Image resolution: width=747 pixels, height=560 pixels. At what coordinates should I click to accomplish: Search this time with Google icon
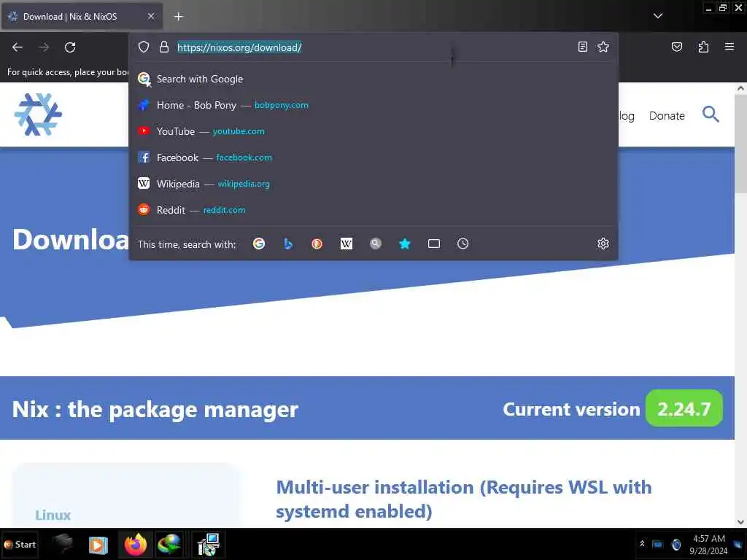pos(259,244)
